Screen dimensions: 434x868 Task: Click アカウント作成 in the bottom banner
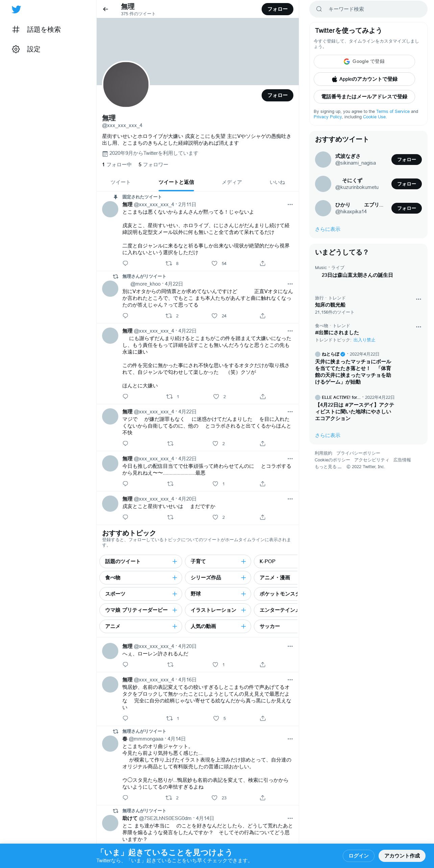click(x=402, y=855)
